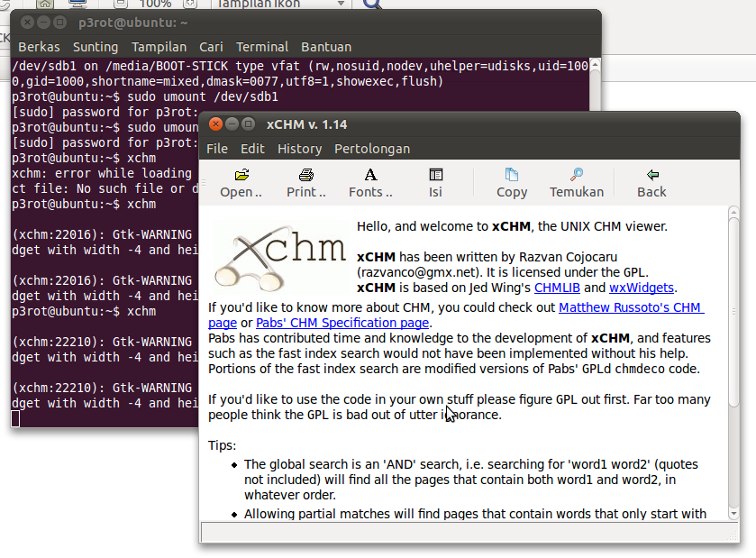Open the Pertolongan menu in xCHM
The image size is (756, 558).
[372, 149]
